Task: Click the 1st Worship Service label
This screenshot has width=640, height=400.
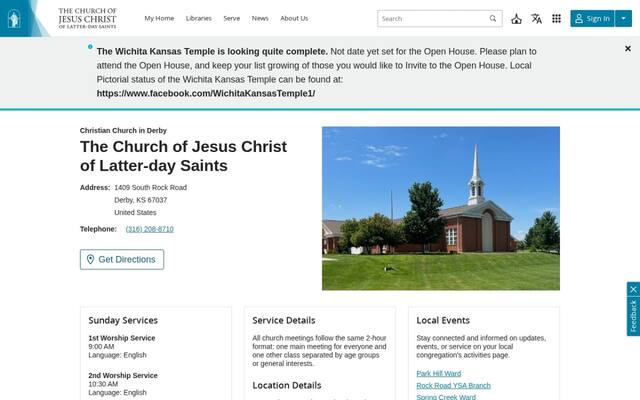Action: click(x=122, y=338)
